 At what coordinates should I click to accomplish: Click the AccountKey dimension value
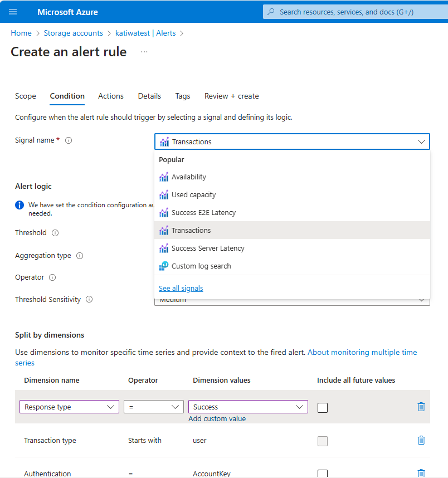point(212,474)
